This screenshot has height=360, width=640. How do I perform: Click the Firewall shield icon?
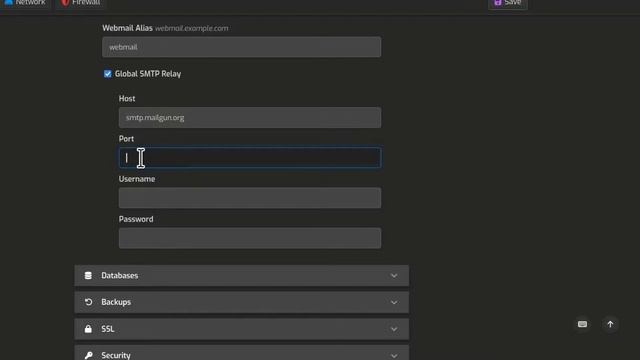65,3
